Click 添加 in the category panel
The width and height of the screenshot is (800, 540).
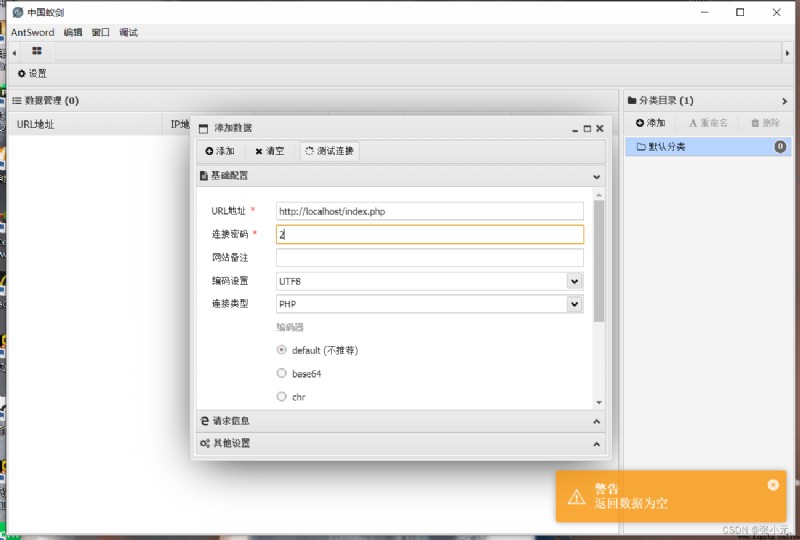tap(651, 123)
